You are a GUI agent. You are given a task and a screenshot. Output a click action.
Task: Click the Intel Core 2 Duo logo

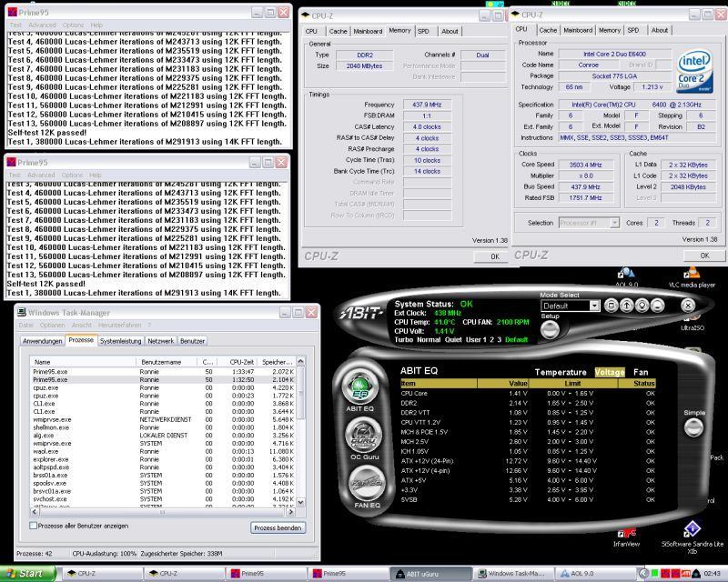(x=694, y=72)
